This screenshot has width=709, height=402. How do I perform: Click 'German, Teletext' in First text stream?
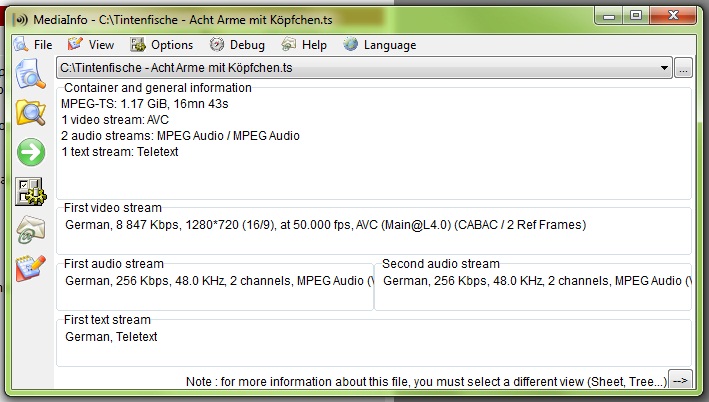point(111,337)
